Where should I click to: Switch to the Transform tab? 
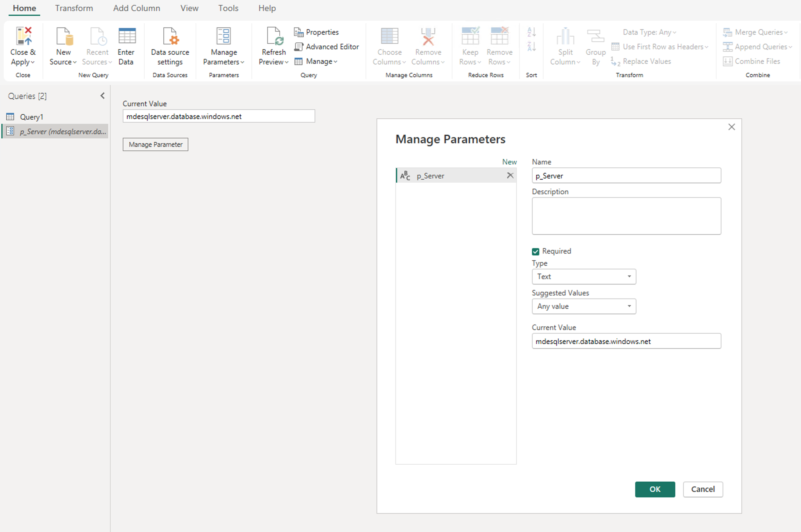(74, 8)
